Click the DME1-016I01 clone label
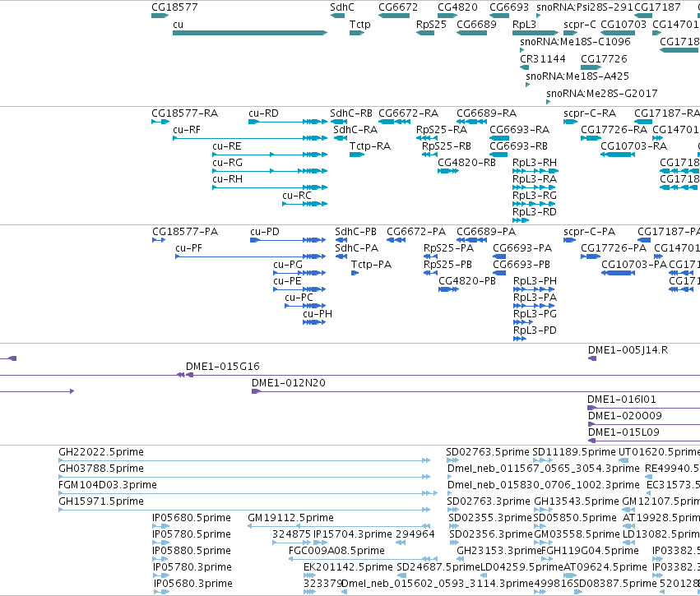 pyautogui.click(x=622, y=400)
